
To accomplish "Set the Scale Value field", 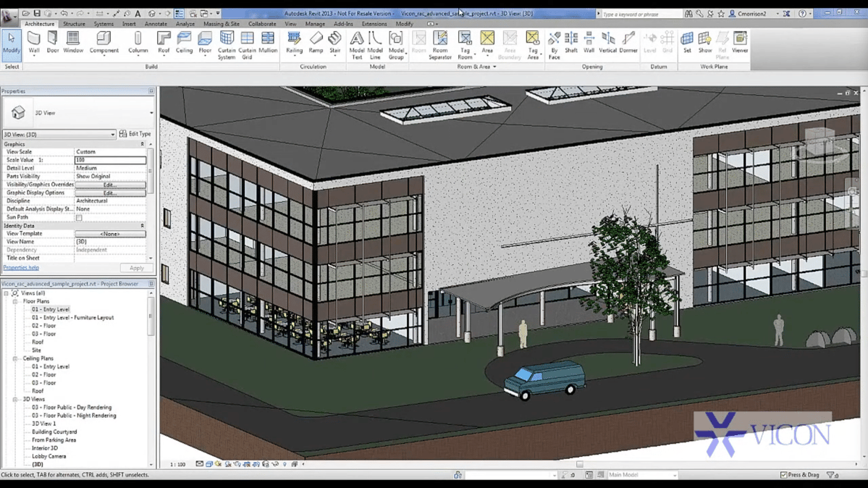I will click(x=110, y=159).
